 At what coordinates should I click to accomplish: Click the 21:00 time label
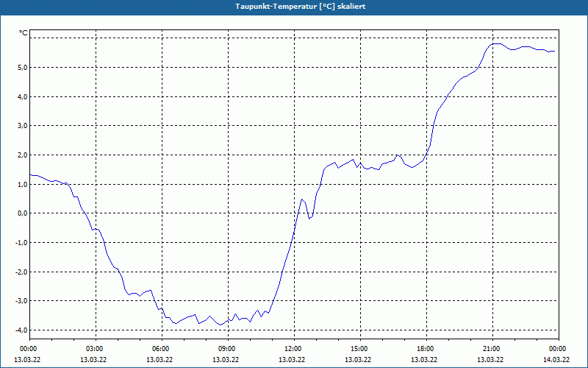coord(492,349)
